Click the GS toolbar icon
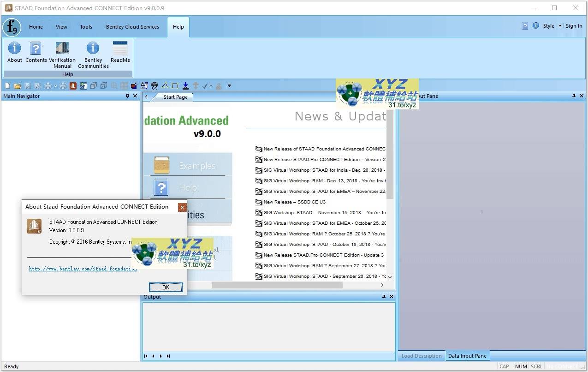The height and width of the screenshot is (372, 588). coord(154,86)
